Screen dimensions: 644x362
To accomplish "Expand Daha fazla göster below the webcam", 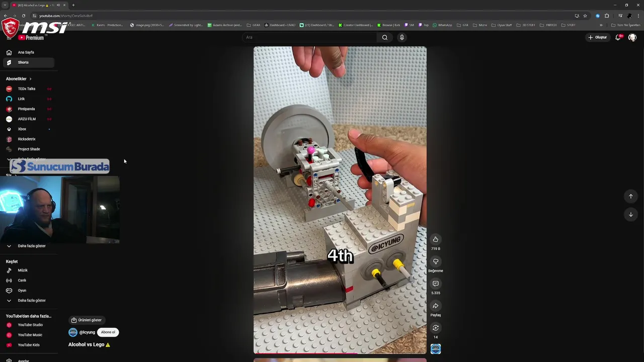I will 28,246.
